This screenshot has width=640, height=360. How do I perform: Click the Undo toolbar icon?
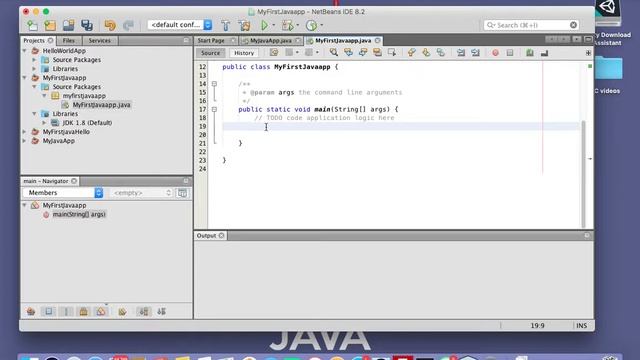click(x=110, y=25)
